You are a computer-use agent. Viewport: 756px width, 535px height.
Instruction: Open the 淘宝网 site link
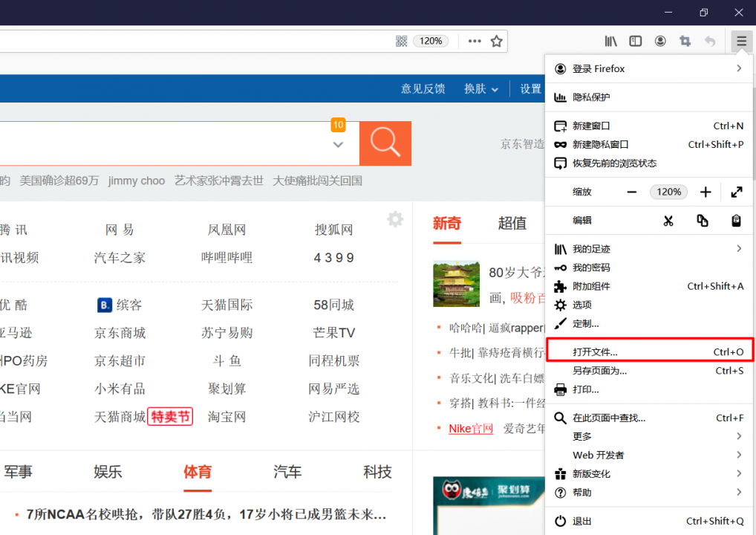pos(227,417)
